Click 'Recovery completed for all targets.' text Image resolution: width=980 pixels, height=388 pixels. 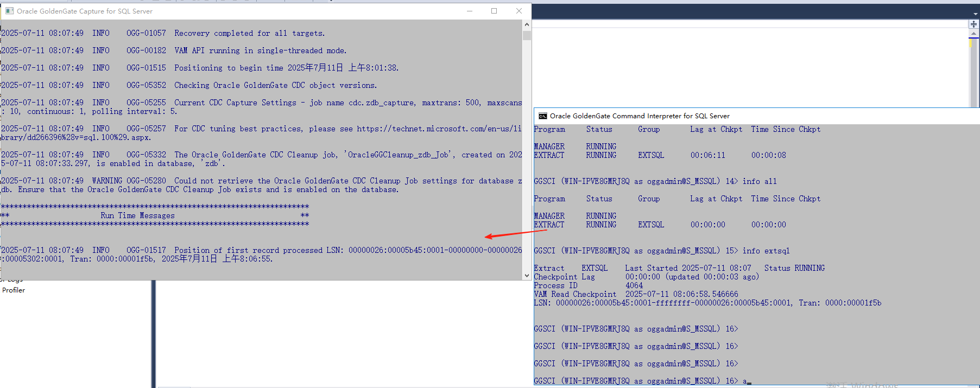250,33
